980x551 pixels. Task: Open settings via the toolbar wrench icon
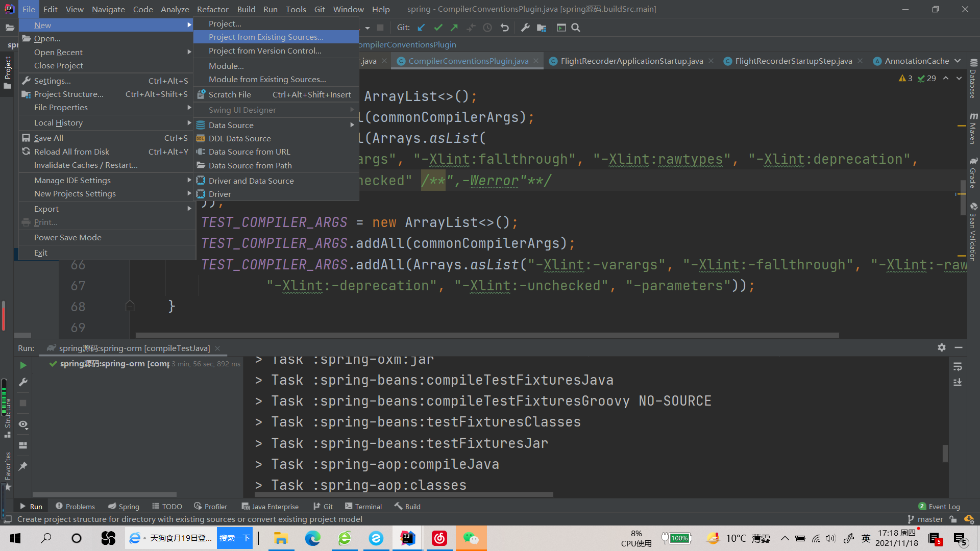(x=525, y=28)
